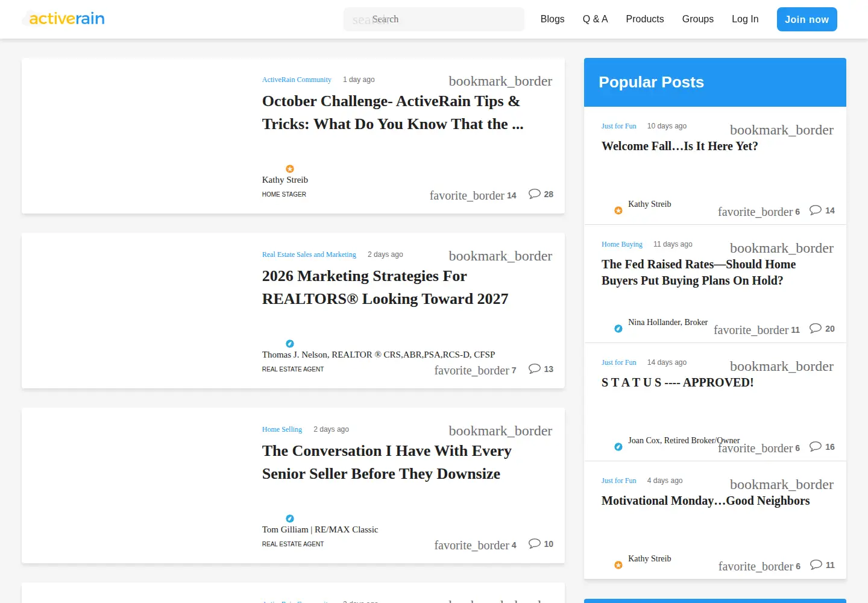Viewport: 868px width, 603px height.
Task: Open the October Challenge ActiveRain Tips post
Action: tap(393, 113)
